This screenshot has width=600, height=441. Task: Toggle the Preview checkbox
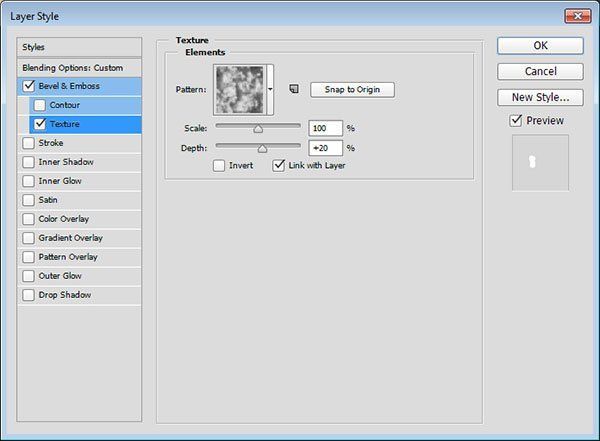tap(516, 120)
